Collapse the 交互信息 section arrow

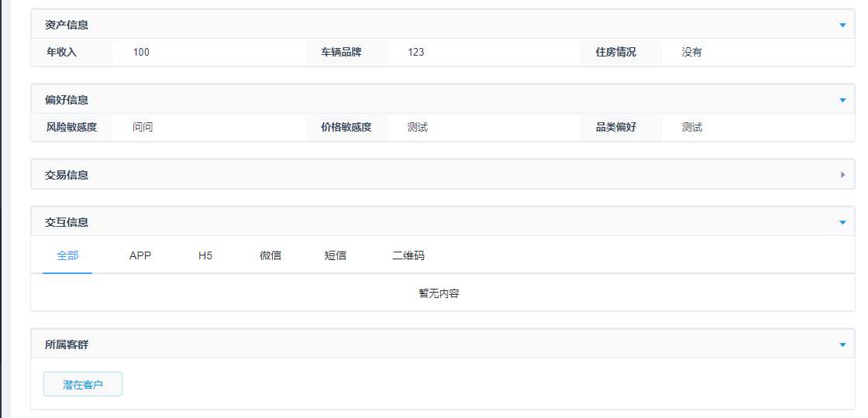842,222
